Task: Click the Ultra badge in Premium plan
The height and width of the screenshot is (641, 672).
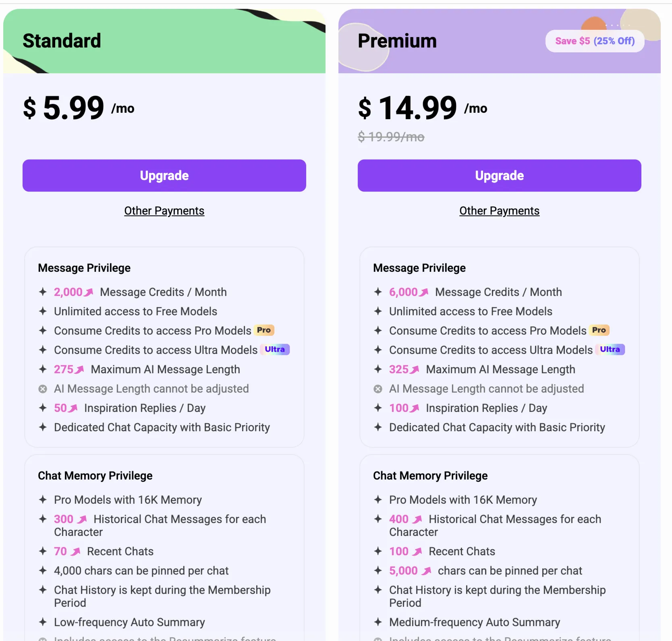Action: 610,349
